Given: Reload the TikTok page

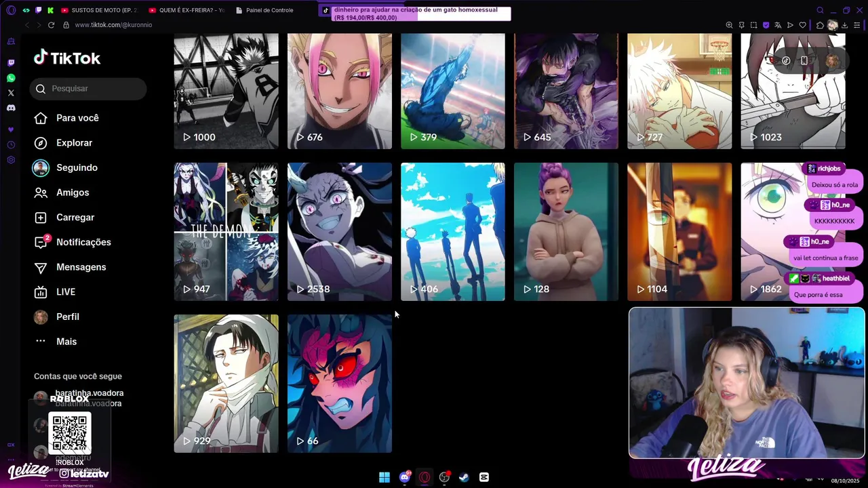Looking at the screenshot, I should tap(51, 25).
